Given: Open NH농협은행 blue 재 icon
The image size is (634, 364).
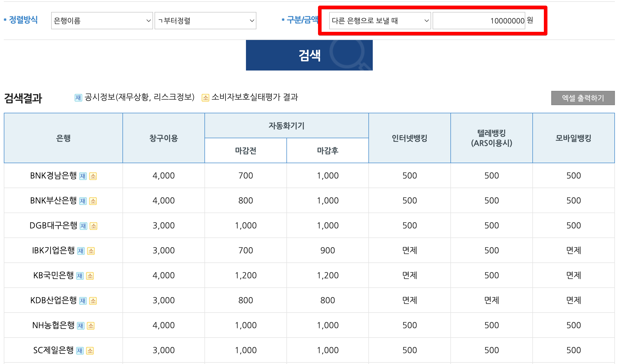Looking at the screenshot, I should [80, 326].
